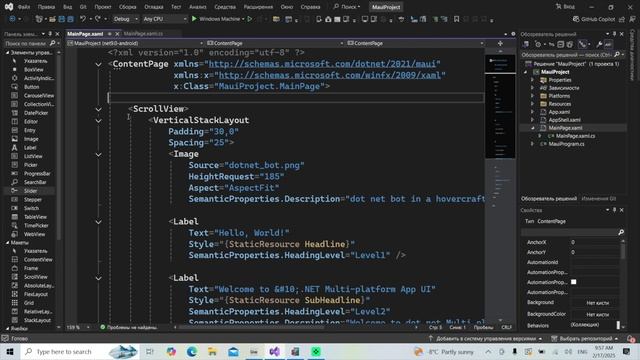Viewport: 640px width, 360px height.
Task: Open the Windows Machine target dropdown arrow
Action: click(x=243, y=19)
